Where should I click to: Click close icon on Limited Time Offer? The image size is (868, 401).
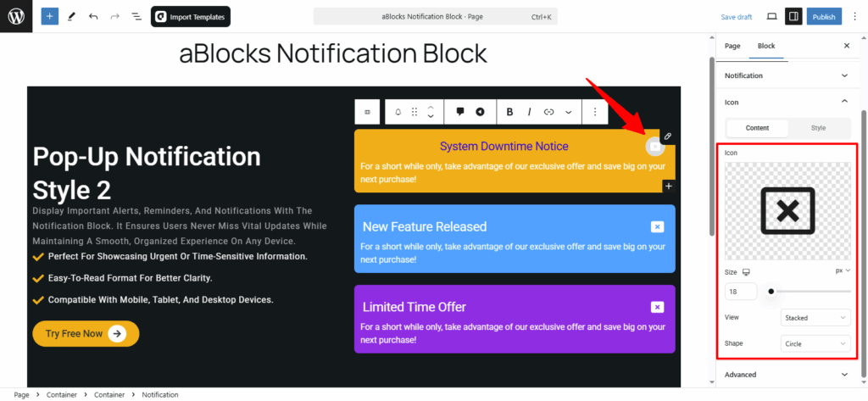(x=657, y=307)
